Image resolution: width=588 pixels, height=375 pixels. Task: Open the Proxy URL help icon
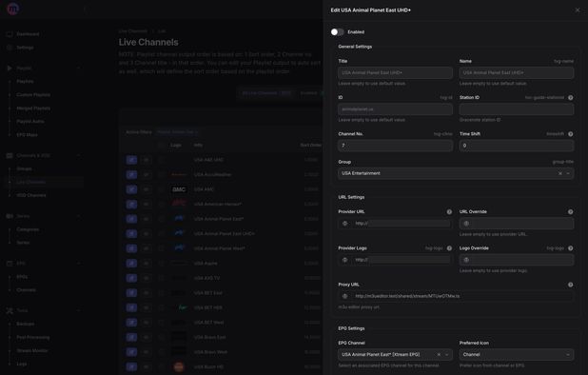pos(570,285)
